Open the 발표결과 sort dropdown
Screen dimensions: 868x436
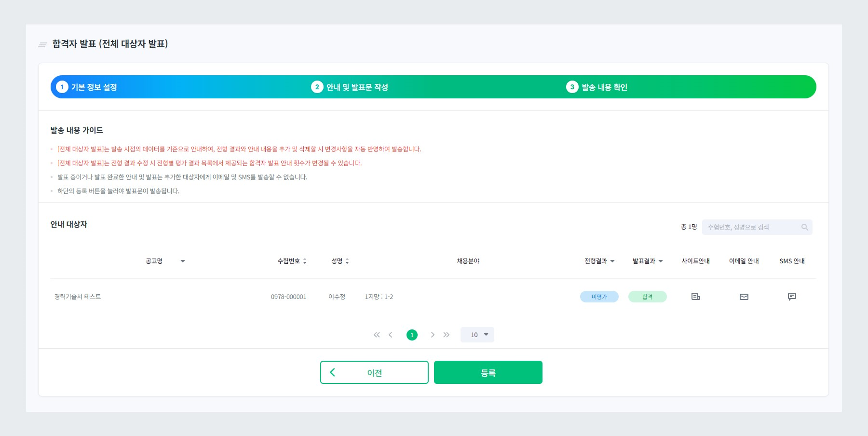(661, 261)
